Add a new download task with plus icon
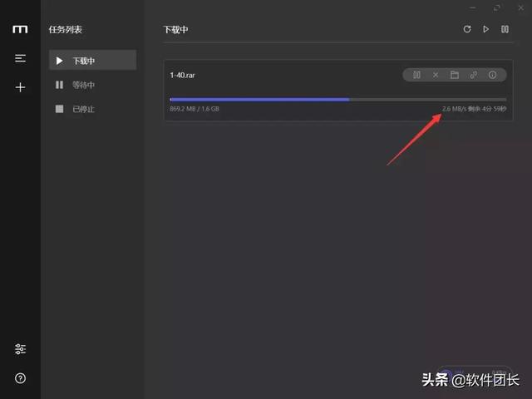 click(20, 87)
